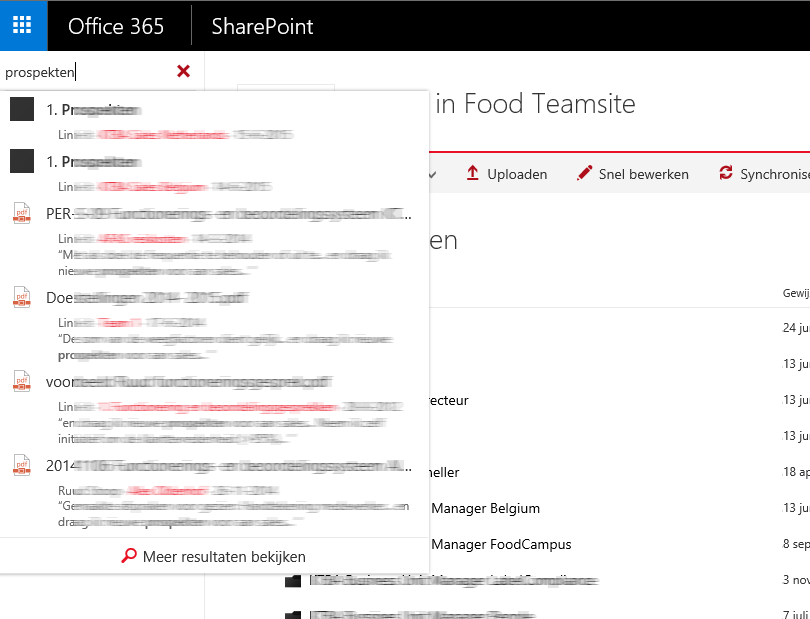Screen dimensions: 810x619
Task: Click the PDF icon of voor... result
Action: click(x=22, y=381)
